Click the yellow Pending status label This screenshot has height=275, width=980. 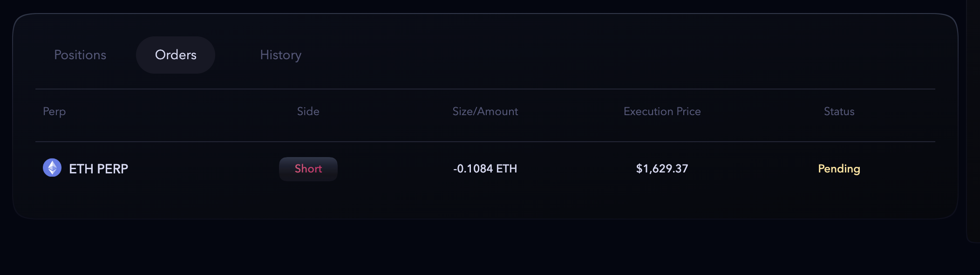point(839,169)
